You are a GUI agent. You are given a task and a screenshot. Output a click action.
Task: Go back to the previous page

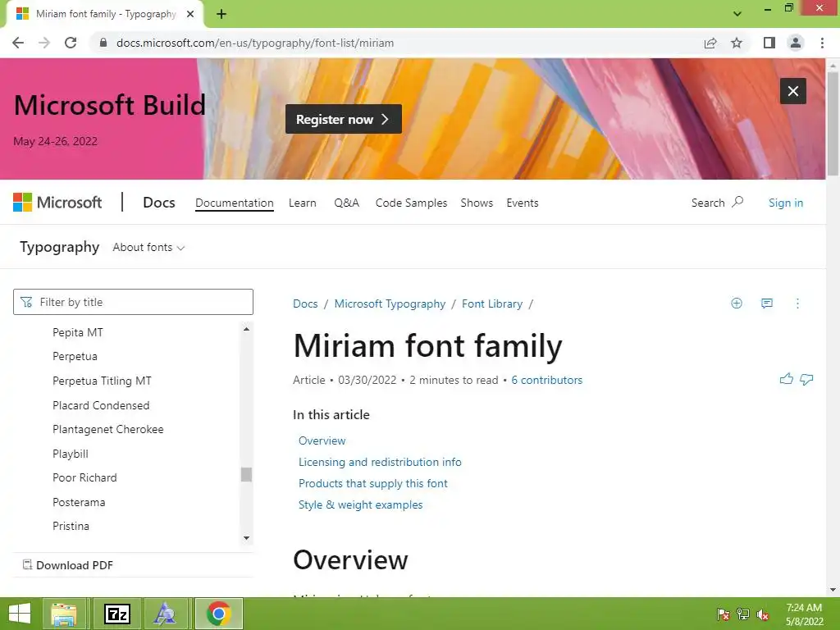[x=18, y=43]
